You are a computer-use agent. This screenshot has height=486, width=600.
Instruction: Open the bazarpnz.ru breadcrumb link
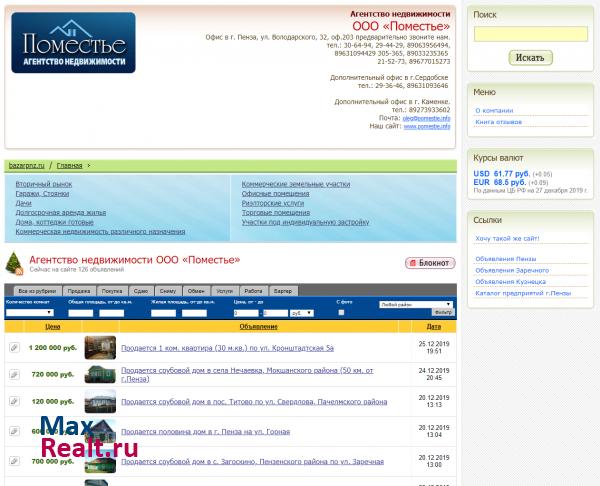26,166
